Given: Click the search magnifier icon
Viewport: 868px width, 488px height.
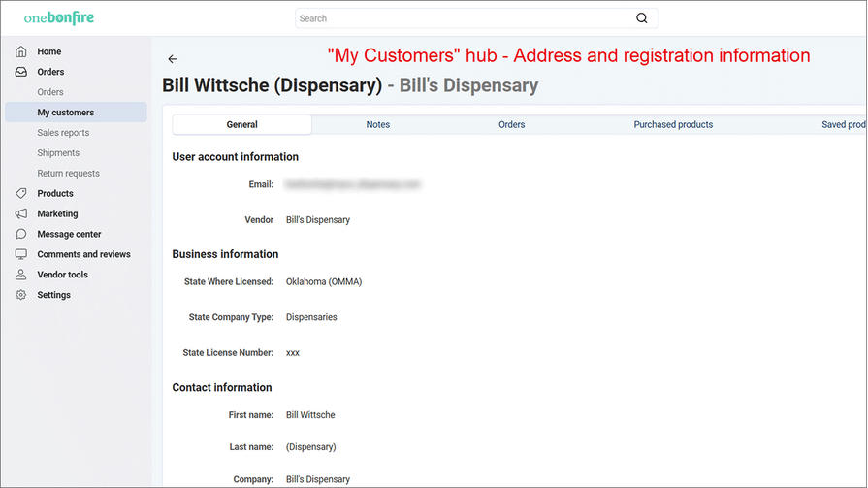Looking at the screenshot, I should click(641, 18).
